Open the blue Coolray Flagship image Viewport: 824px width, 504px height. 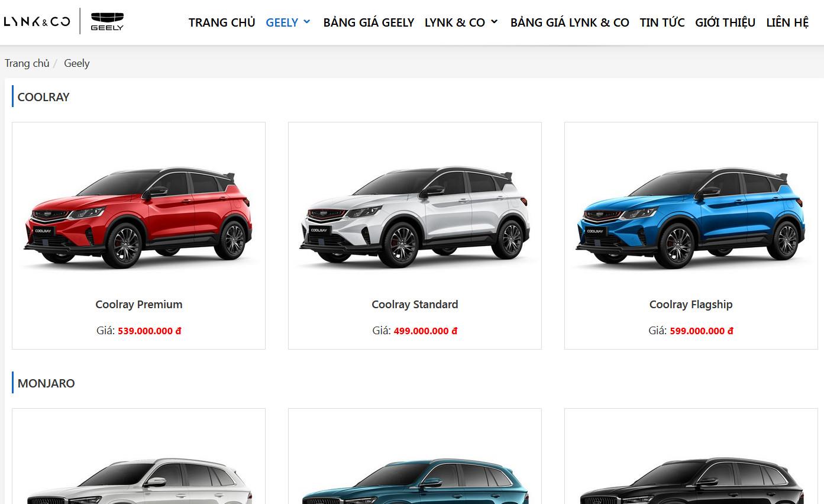(691, 217)
